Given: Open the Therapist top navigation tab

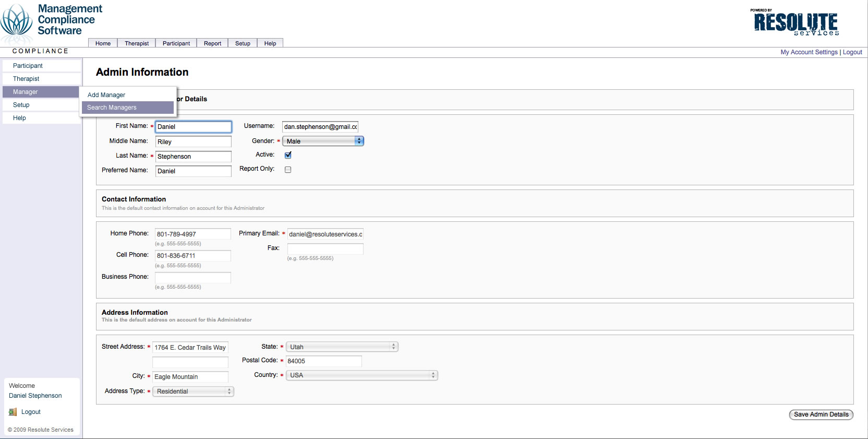Looking at the screenshot, I should (137, 43).
